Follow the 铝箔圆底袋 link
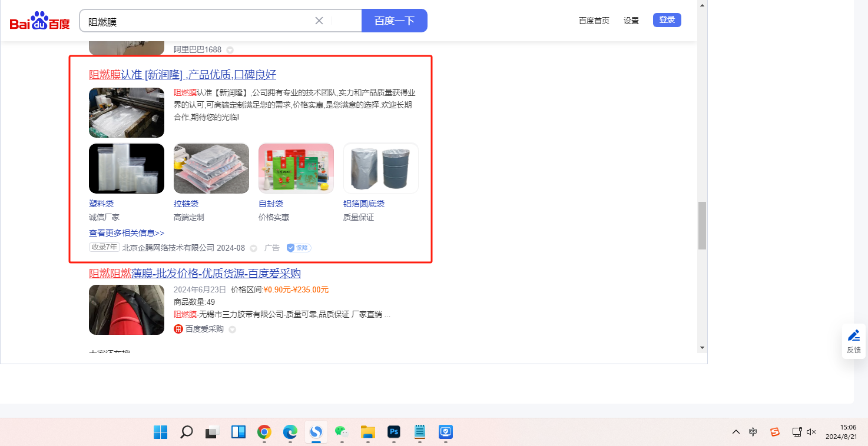The width and height of the screenshot is (868, 446). coord(364,204)
